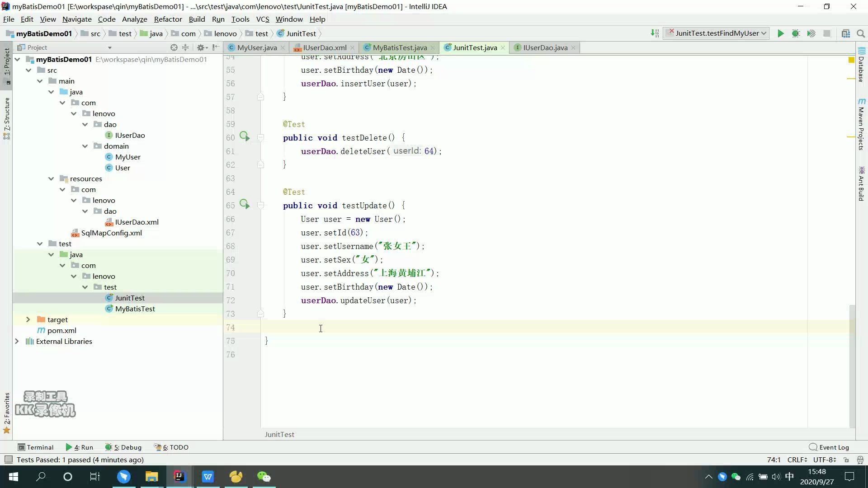Open the Favorites tool window
Viewport: 868px width, 488px height.
coord(7,413)
